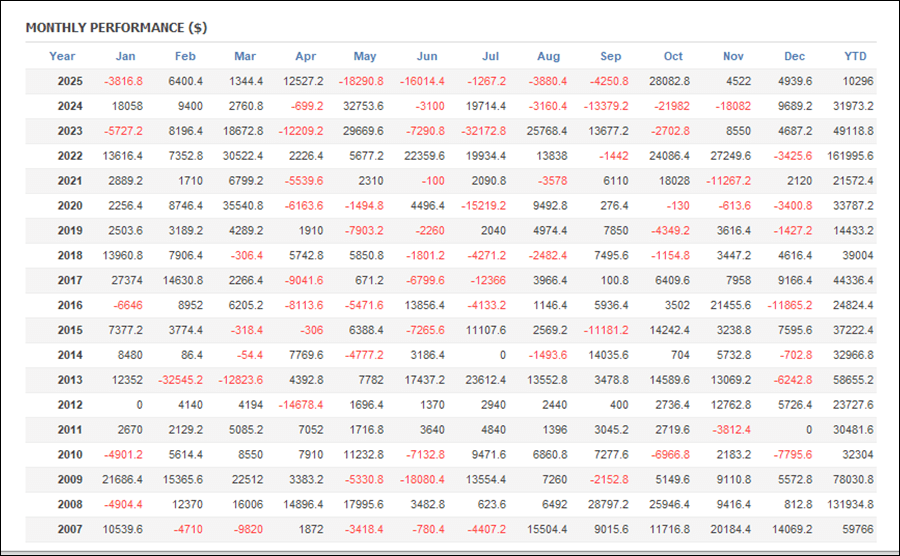Click the 2022 YTD value 161995.6
The image size is (900, 556).
[850, 156]
